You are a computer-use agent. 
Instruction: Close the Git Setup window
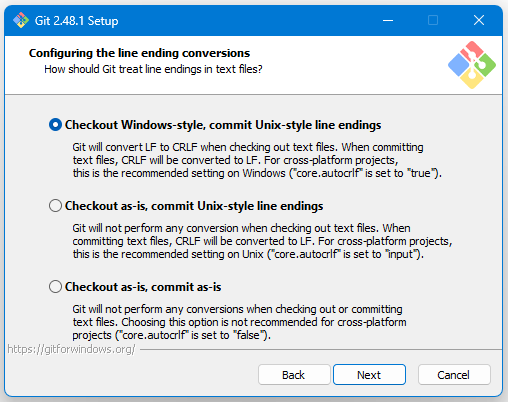[x=479, y=20]
